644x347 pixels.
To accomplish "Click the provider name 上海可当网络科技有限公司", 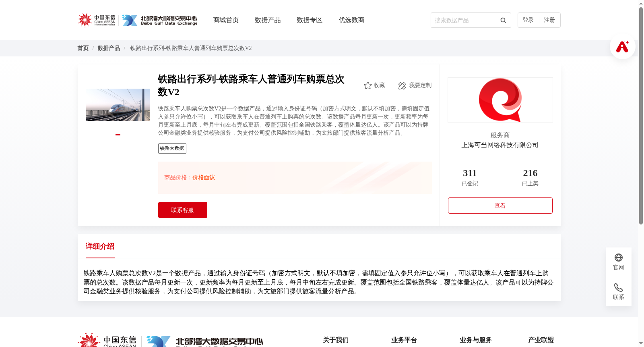I will [500, 145].
